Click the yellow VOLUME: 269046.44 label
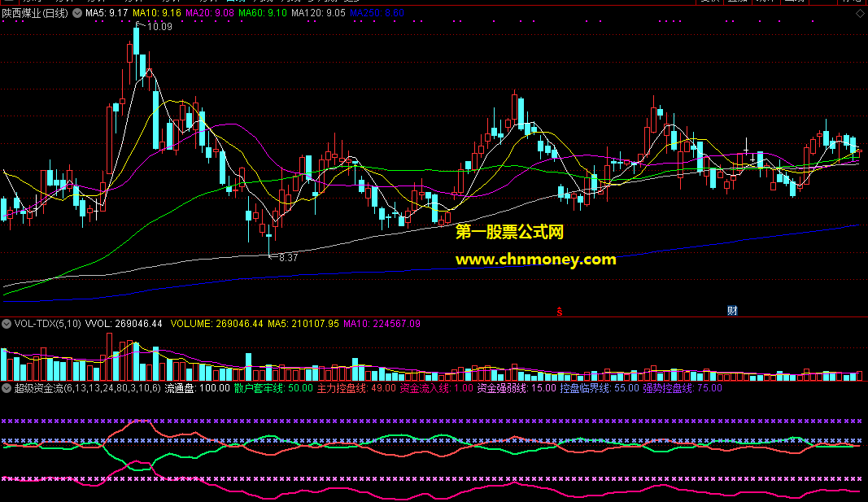The image size is (868, 502). [216, 324]
